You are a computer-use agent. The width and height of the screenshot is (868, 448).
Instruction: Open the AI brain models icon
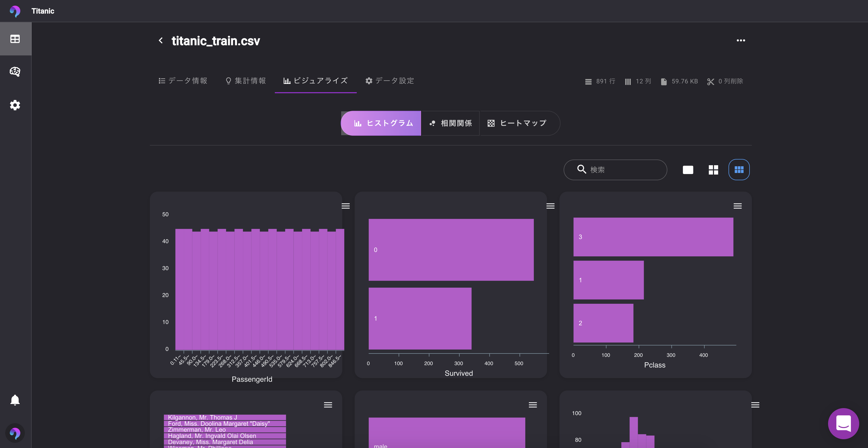click(15, 72)
